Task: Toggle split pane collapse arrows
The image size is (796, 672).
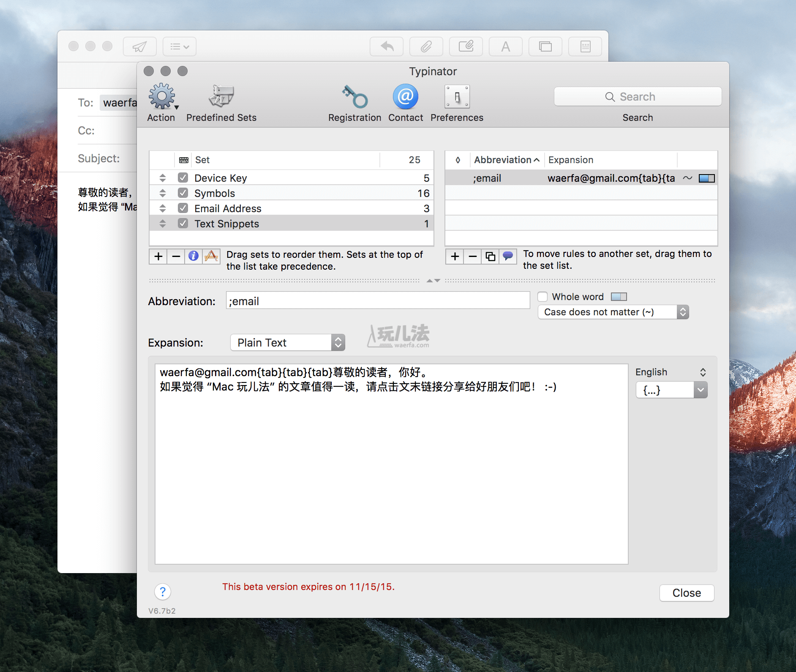Action: [433, 281]
